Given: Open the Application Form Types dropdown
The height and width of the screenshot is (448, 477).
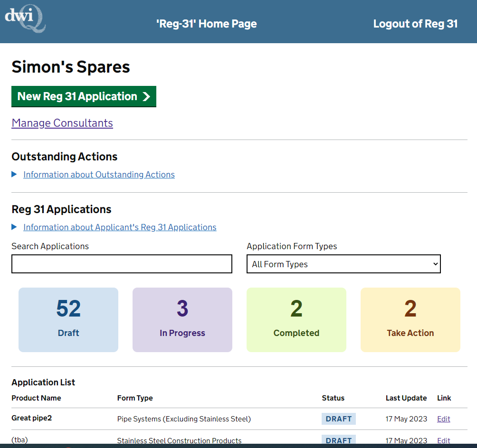Looking at the screenshot, I should [x=343, y=264].
